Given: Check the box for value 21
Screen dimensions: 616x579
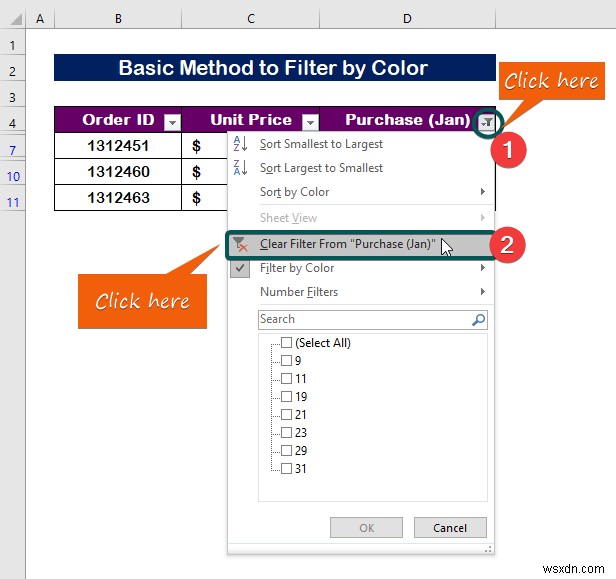Looking at the screenshot, I should tap(286, 414).
